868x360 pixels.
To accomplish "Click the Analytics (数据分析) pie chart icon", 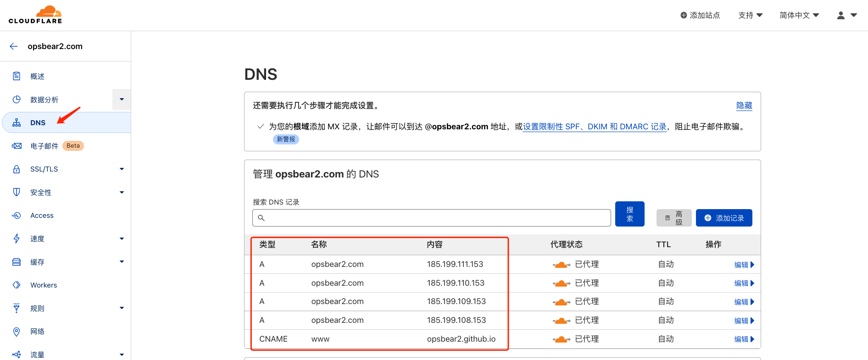I will [x=17, y=100].
